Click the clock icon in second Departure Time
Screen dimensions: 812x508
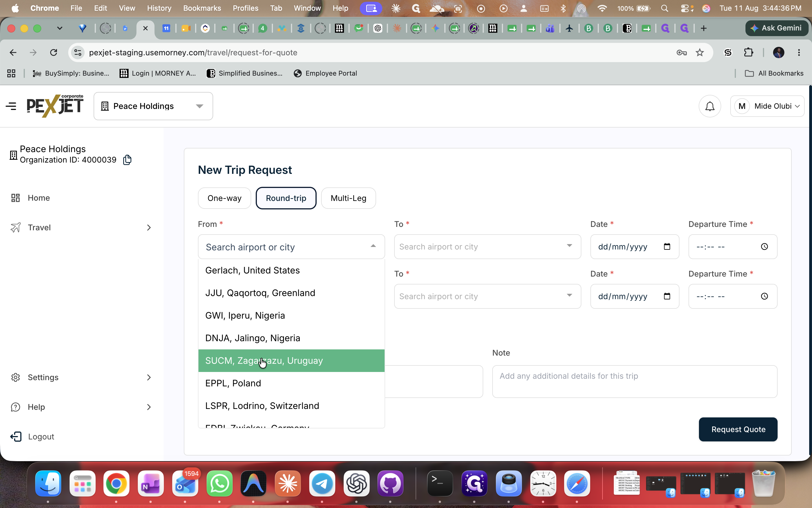tap(764, 296)
